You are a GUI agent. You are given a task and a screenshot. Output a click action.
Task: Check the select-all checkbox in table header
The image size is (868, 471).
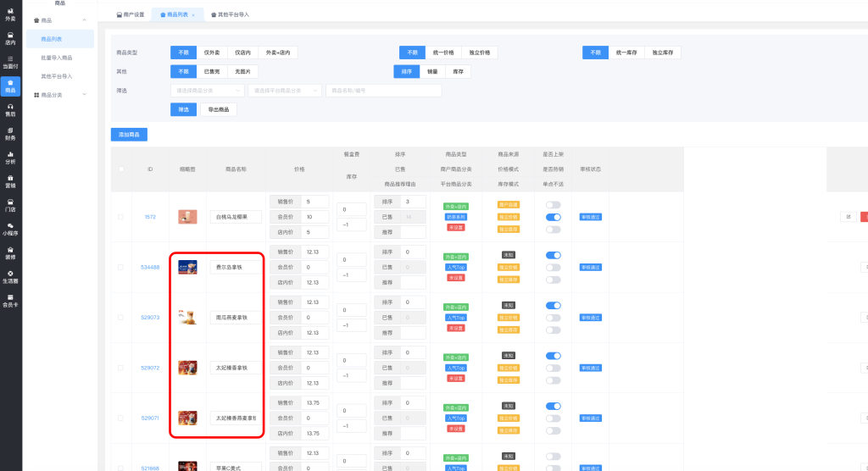tap(120, 169)
